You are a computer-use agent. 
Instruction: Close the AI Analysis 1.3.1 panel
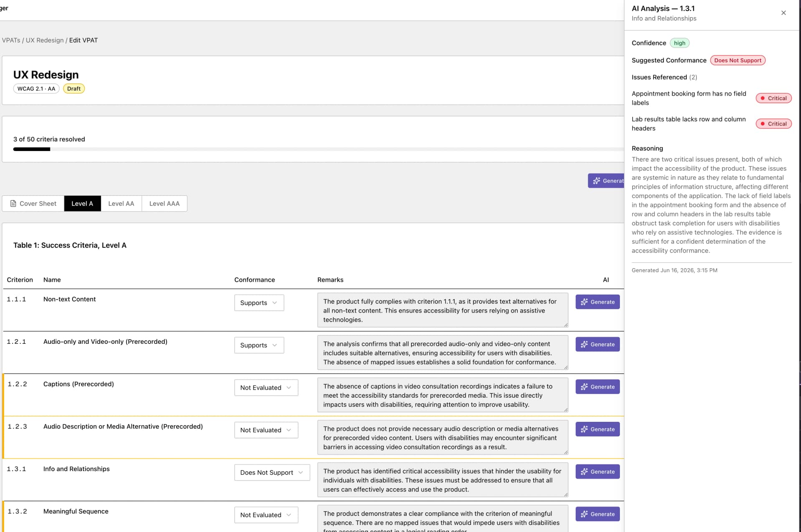(x=783, y=13)
